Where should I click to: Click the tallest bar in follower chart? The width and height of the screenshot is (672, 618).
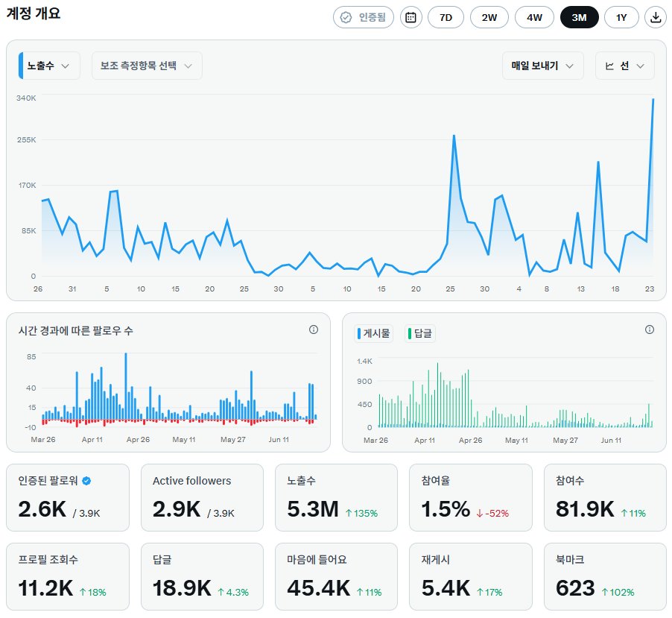pos(126,386)
